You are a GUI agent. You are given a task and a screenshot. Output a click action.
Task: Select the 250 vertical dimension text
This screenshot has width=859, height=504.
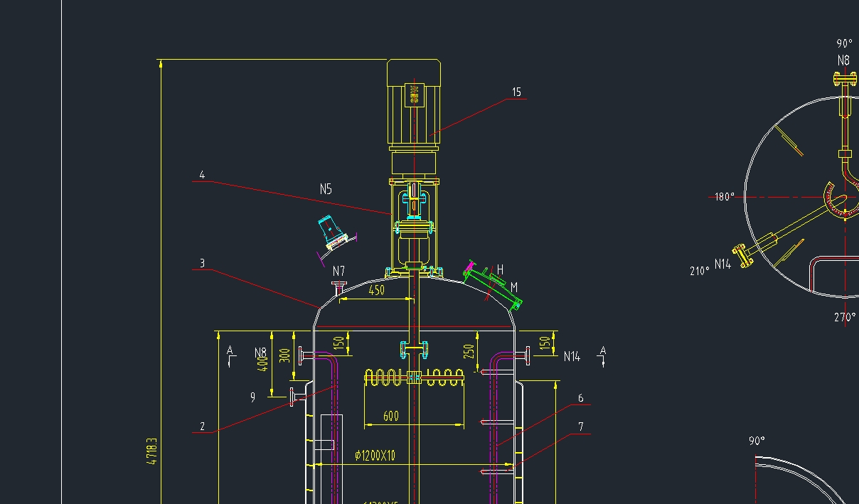pyautogui.click(x=470, y=353)
